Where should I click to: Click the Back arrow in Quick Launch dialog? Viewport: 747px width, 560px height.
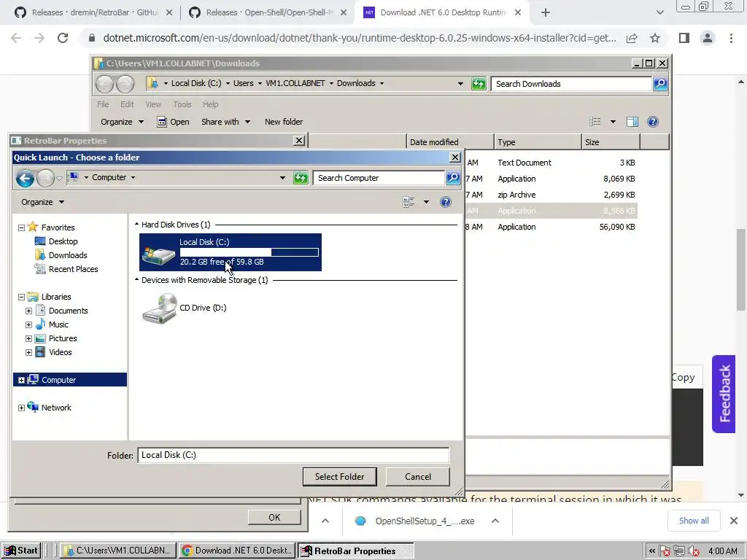click(25, 179)
